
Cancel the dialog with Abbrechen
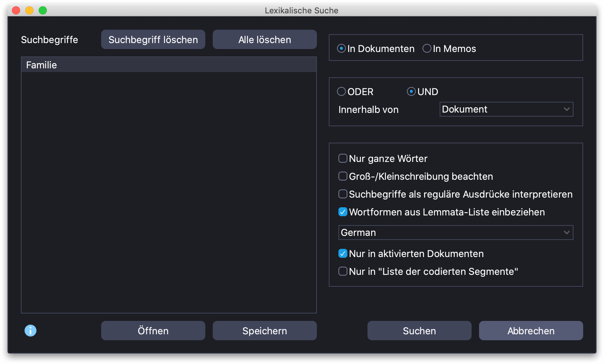(531, 331)
